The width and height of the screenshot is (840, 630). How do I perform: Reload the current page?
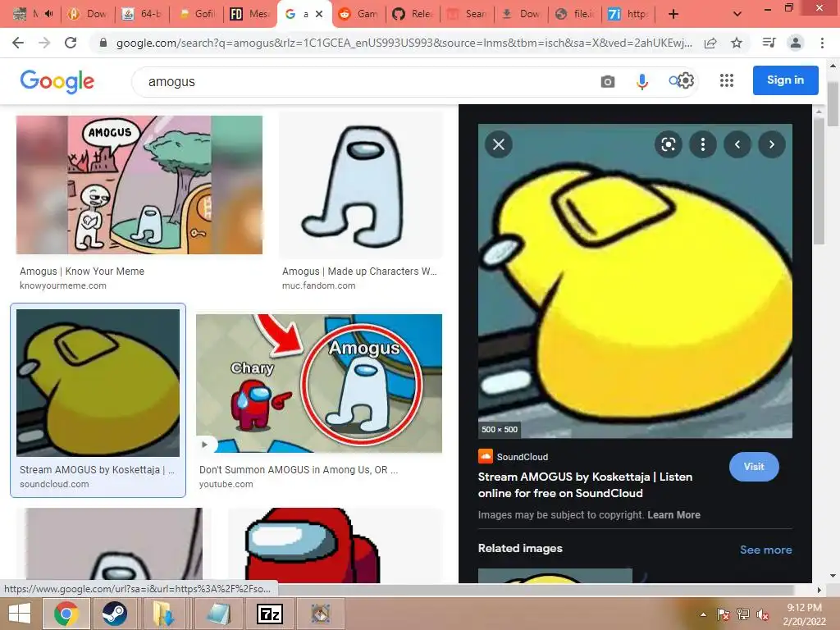pos(71,43)
